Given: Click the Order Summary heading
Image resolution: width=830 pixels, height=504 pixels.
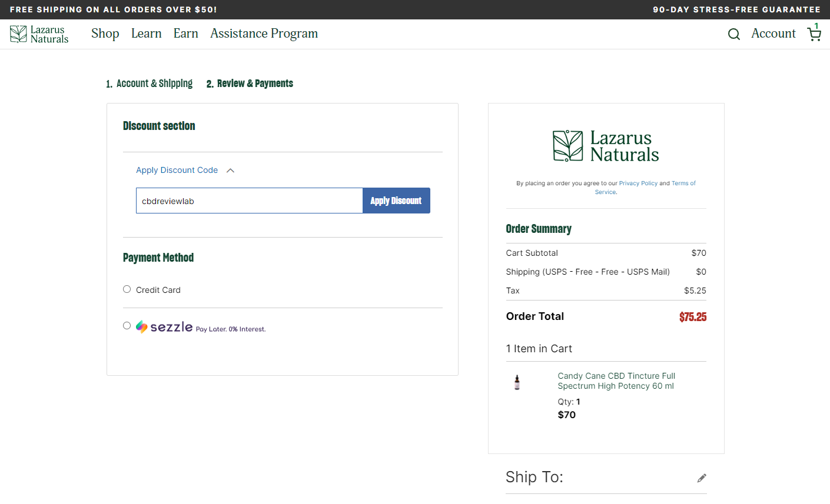Looking at the screenshot, I should point(539,229).
